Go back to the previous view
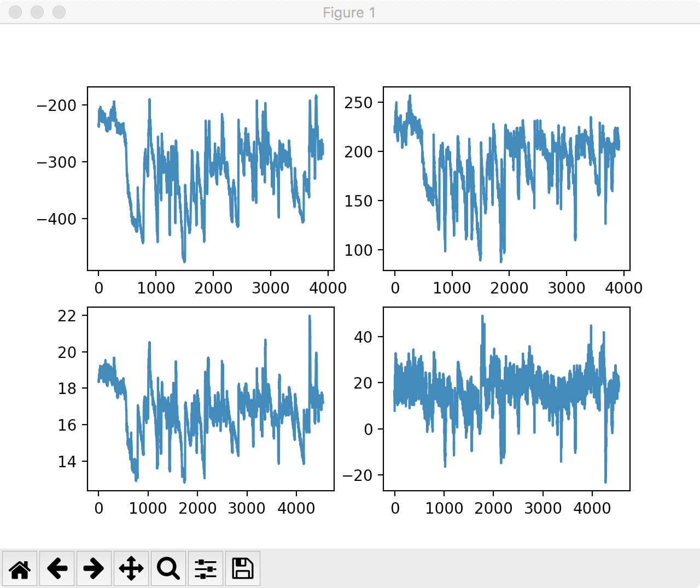Image resolution: width=700 pixels, height=588 pixels. click(57, 568)
